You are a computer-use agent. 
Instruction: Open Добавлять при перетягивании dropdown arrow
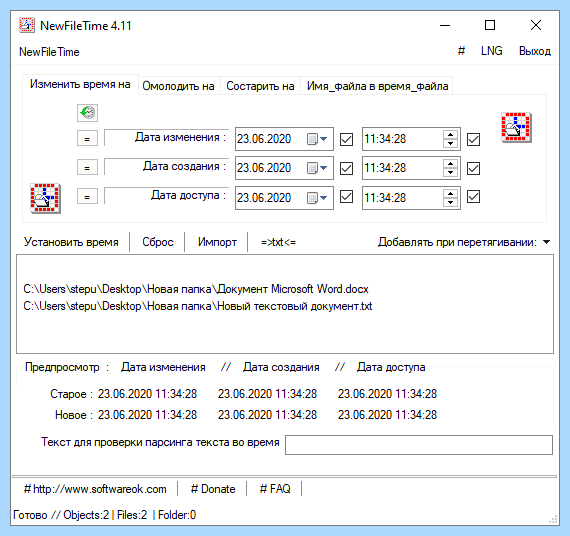[x=546, y=242]
